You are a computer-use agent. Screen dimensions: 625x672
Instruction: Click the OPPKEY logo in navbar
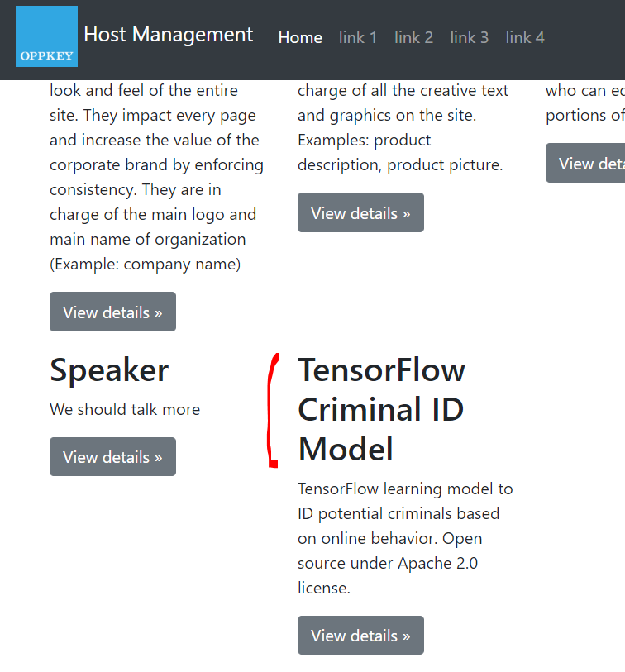47,36
